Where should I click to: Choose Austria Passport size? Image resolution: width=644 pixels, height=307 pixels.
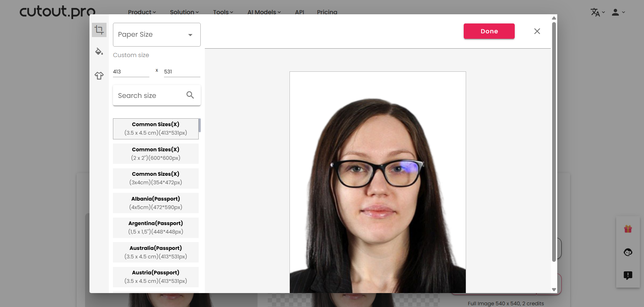(x=156, y=277)
